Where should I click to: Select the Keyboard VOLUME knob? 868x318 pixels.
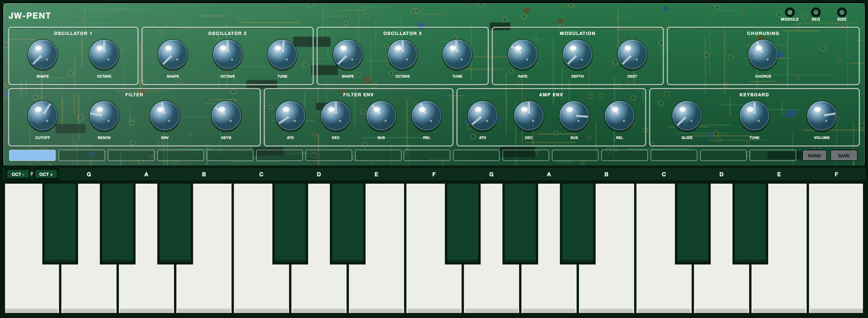coord(822,116)
